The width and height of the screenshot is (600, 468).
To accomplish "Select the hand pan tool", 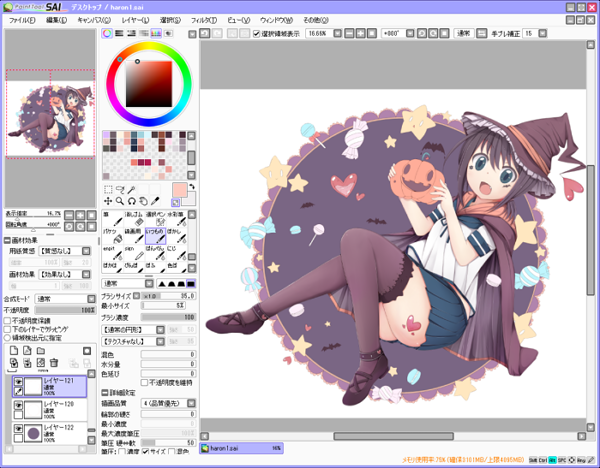I will tap(143, 201).
